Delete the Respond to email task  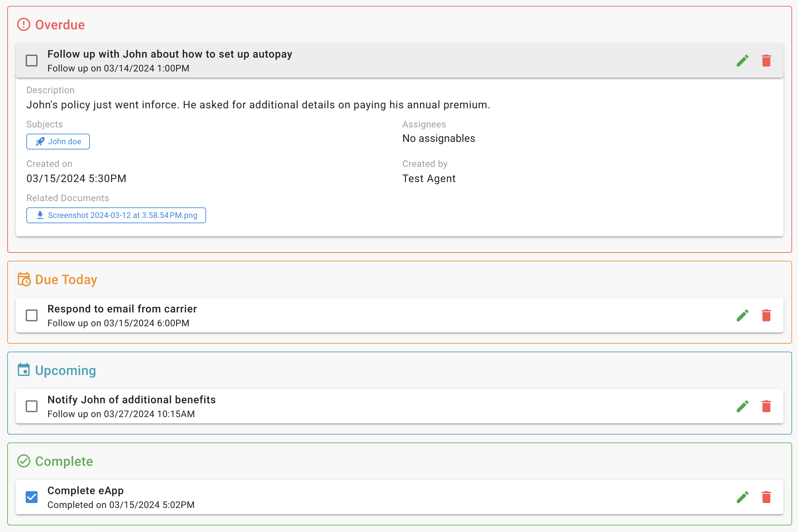click(x=766, y=315)
